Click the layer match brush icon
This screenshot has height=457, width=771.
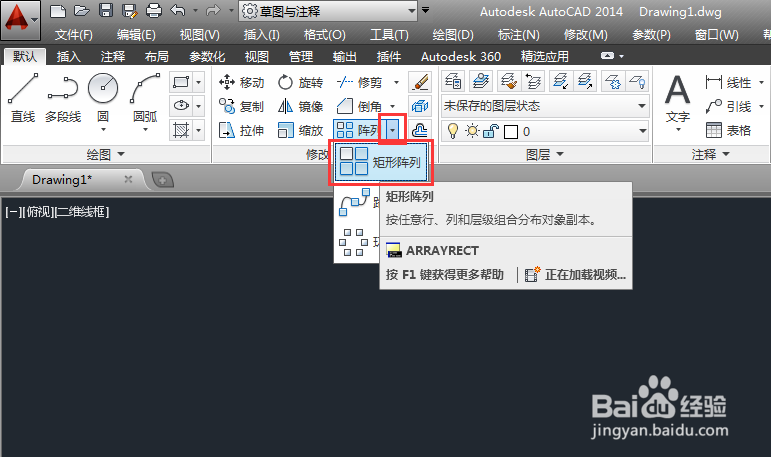(508, 81)
